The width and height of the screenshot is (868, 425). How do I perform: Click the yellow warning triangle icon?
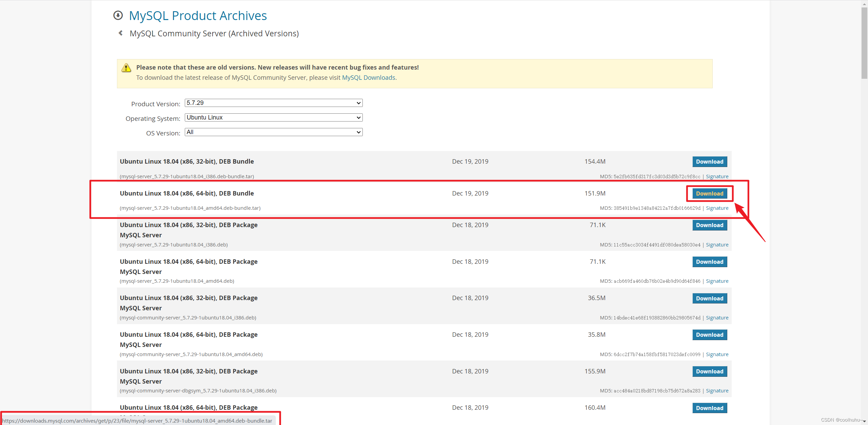coord(126,68)
